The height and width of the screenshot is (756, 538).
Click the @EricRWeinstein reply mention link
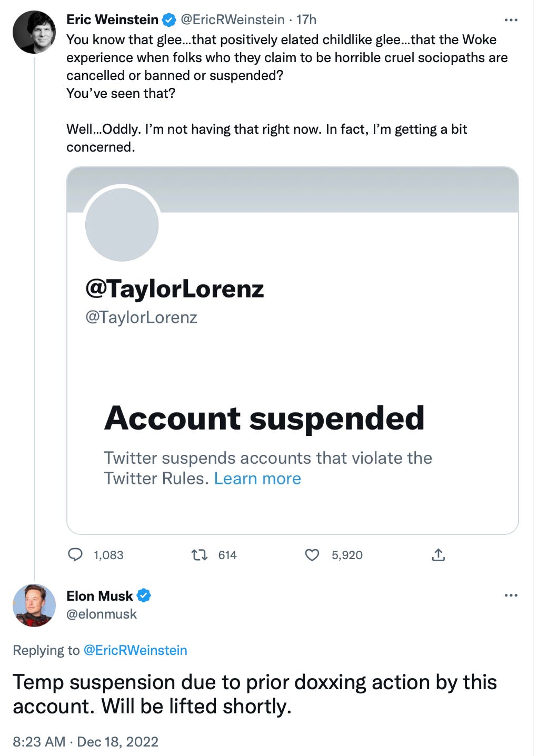135,650
